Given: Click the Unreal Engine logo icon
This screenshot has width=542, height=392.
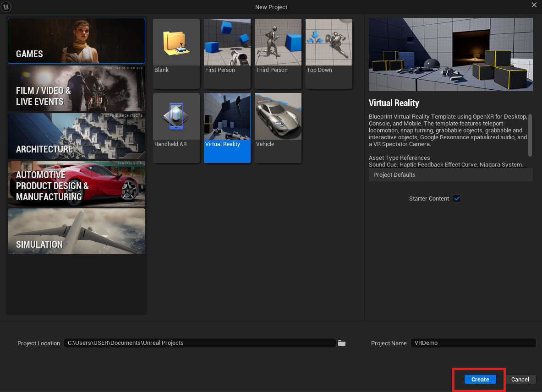Looking at the screenshot, I should [x=6, y=6].
